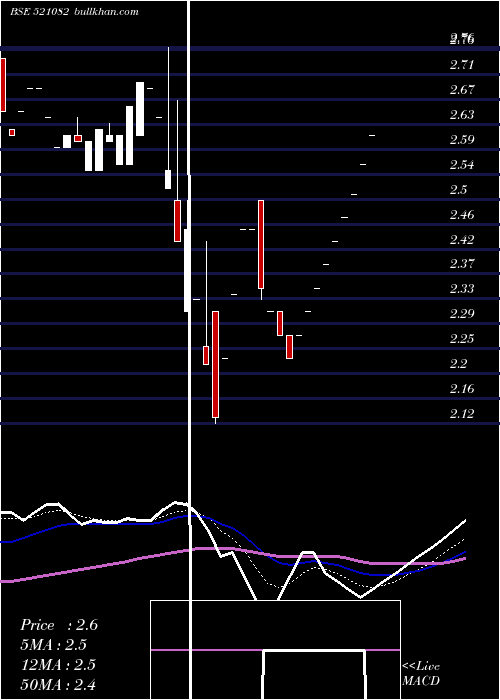Select the red candle at the chart's left edge
This screenshot has width=500, height=700.
coord(3,84)
